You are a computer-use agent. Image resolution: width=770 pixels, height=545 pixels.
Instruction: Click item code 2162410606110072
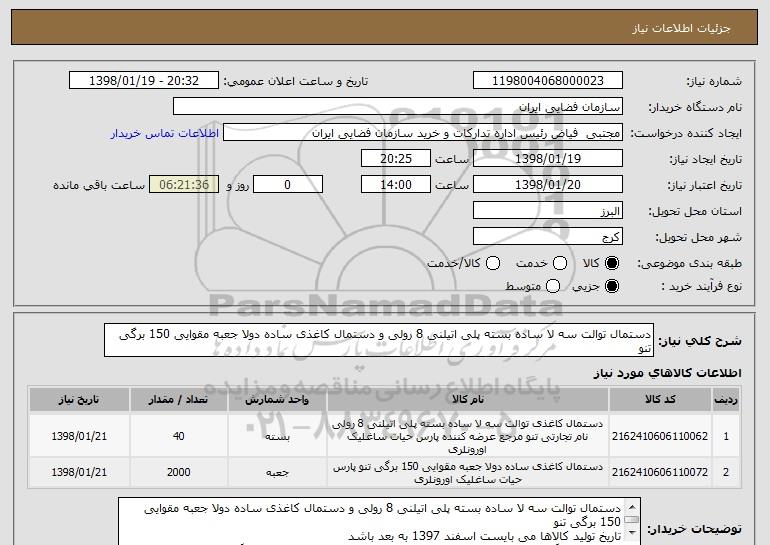660,472
